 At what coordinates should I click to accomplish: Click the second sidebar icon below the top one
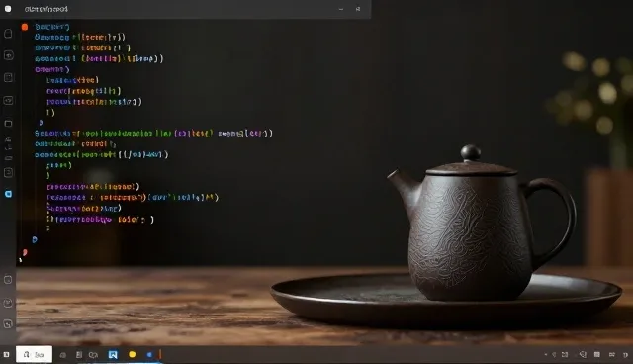point(8,55)
